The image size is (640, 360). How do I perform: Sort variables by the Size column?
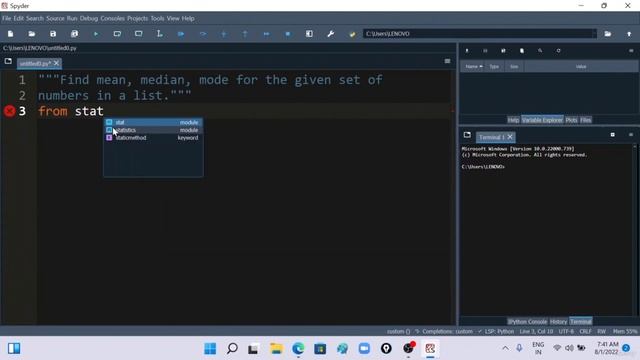pos(514,67)
